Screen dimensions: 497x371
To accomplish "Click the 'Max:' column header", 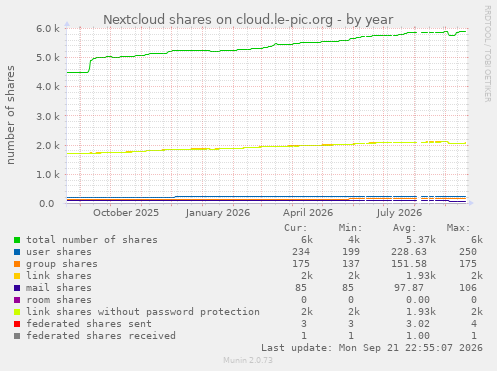I will pyautogui.click(x=458, y=228).
